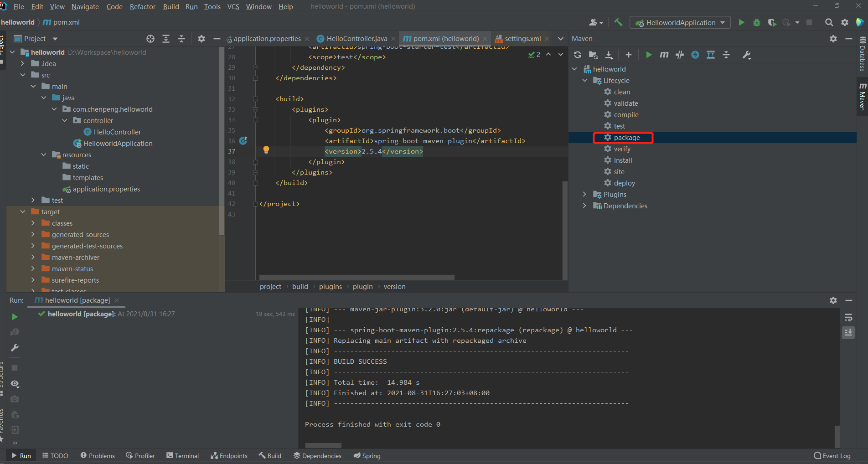Debug HelloworldApplication with the bug icon
This screenshot has width=868, height=464.
tap(756, 22)
